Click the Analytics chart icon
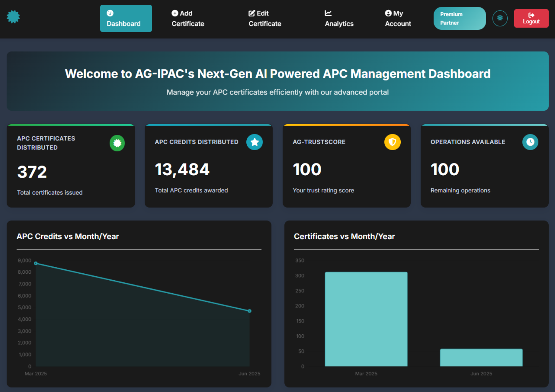Image resolution: width=555 pixels, height=392 pixels. (328, 13)
